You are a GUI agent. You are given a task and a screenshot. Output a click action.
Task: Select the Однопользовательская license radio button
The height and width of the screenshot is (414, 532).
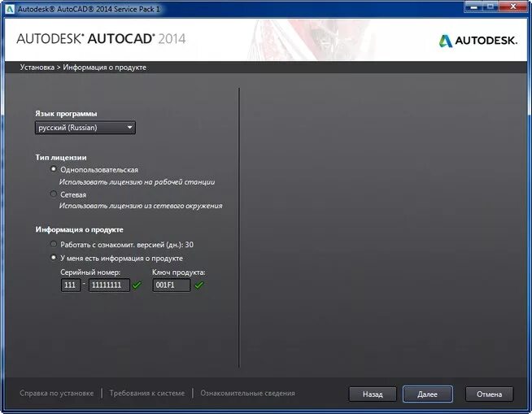[53, 169]
